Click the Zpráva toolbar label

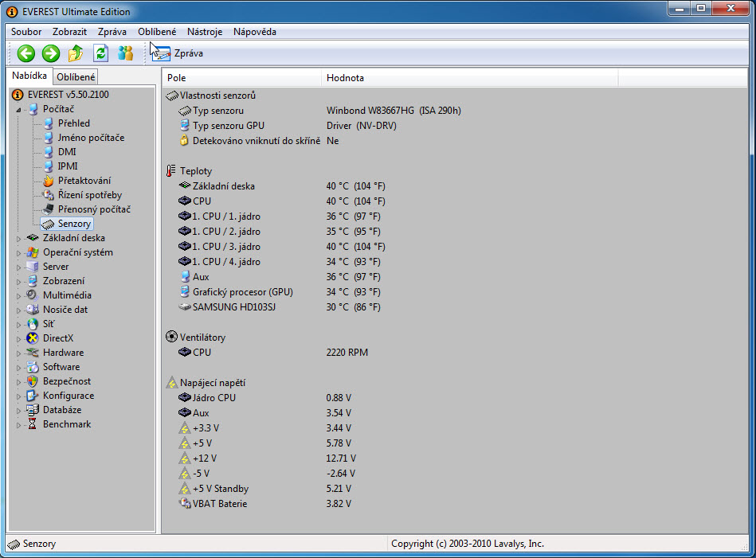click(189, 53)
